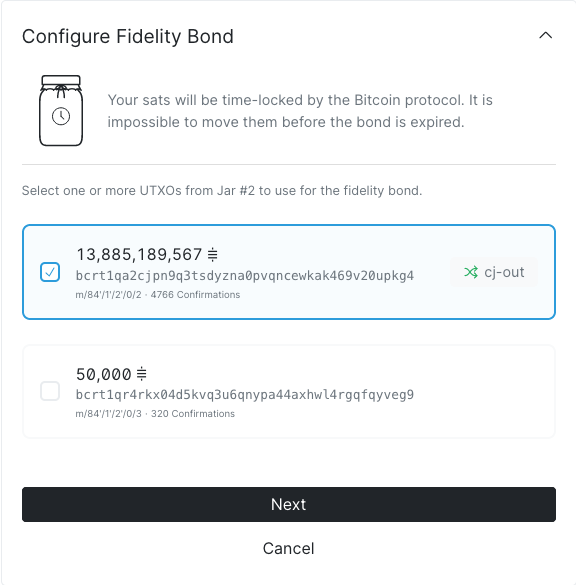Select address bcrt1qa2cjpn9q3tsdyzna0pvqncewkak469v20upkg4
This screenshot has height=585, width=576.
point(245,276)
